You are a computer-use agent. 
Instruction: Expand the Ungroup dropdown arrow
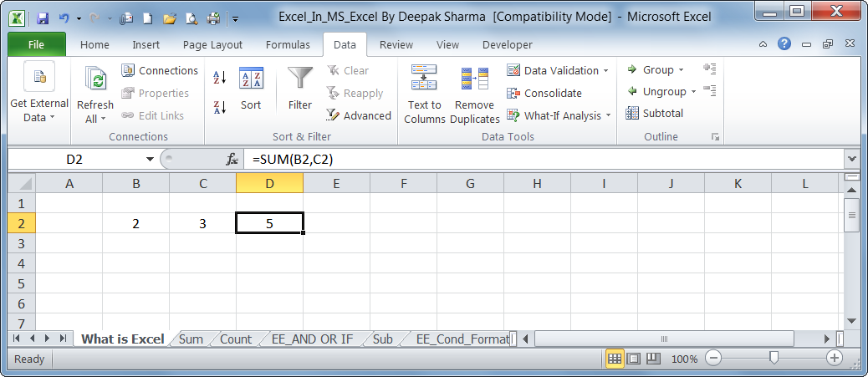(693, 92)
